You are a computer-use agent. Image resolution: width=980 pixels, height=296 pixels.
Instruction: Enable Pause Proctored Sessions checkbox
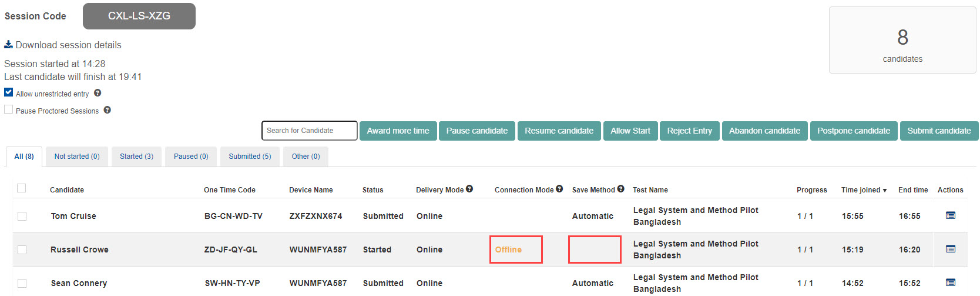point(8,109)
